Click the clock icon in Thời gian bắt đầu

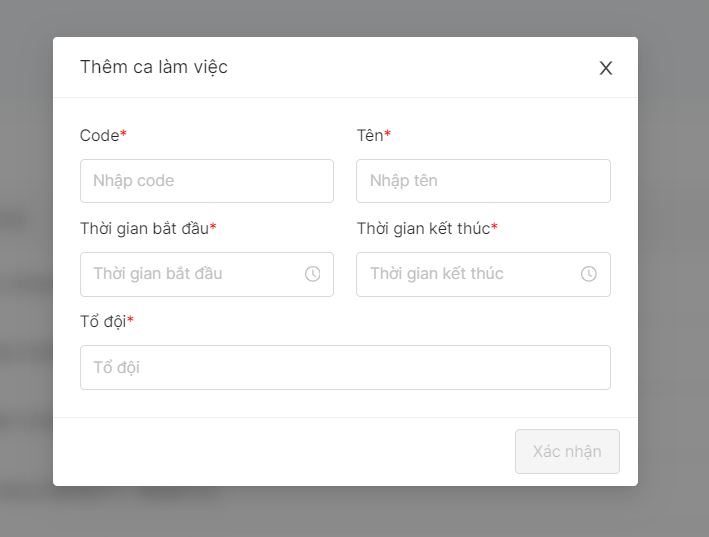(x=313, y=274)
